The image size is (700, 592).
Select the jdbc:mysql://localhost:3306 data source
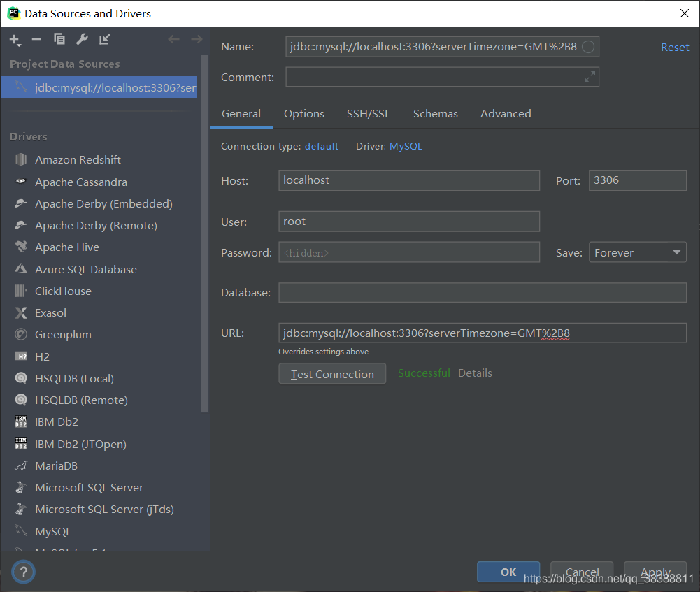coord(99,87)
